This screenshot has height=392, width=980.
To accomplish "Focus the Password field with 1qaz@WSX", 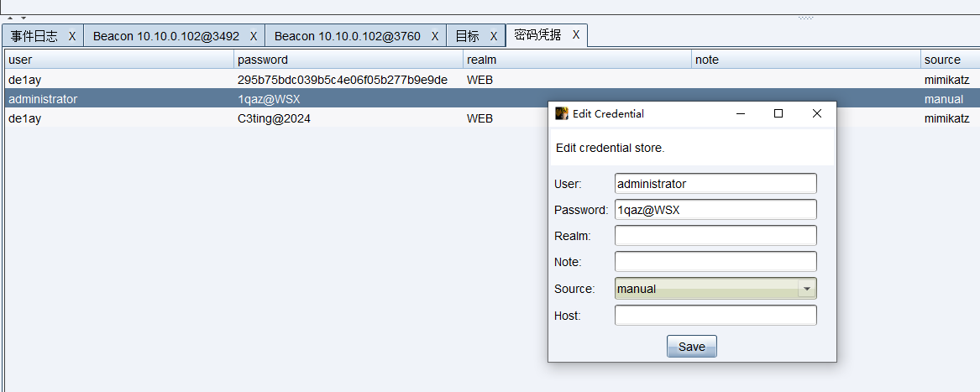I will 715,210.
